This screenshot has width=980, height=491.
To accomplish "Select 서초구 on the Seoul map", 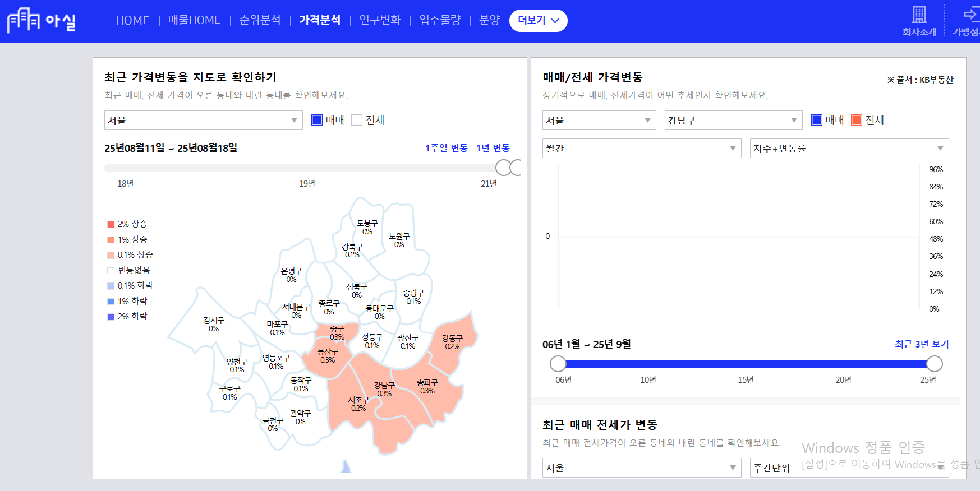I will 358,404.
